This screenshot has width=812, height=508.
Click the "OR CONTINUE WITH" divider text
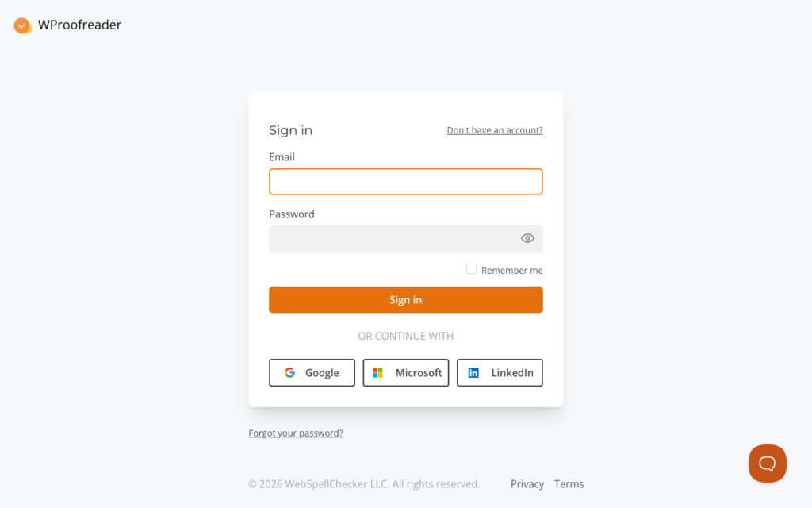[x=405, y=337]
